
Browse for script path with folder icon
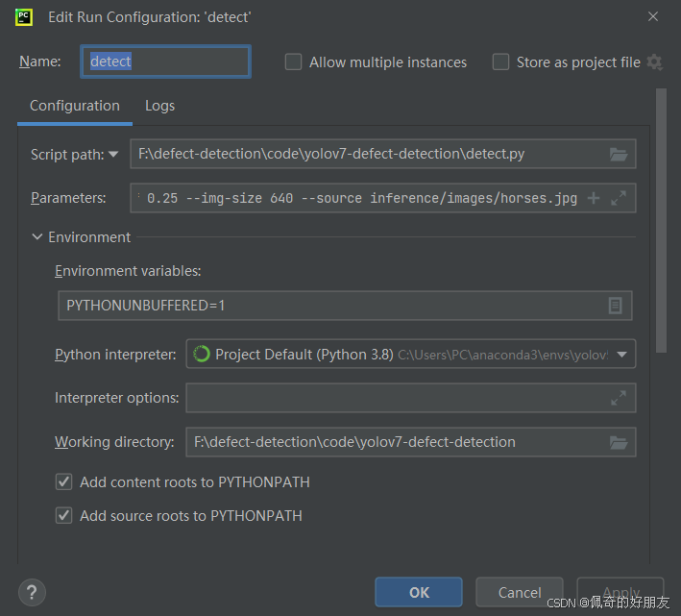click(619, 154)
